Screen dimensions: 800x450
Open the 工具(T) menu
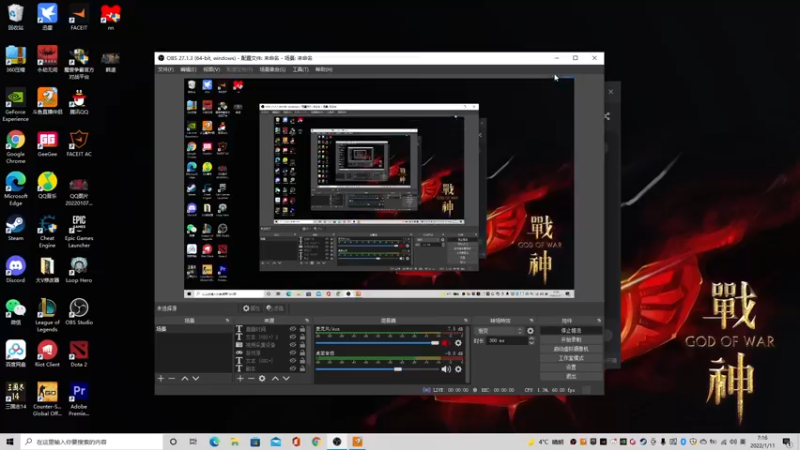[x=301, y=69]
